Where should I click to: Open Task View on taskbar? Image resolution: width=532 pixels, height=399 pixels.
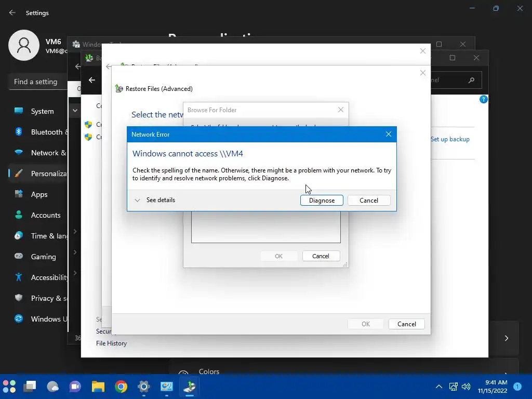point(30,387)
